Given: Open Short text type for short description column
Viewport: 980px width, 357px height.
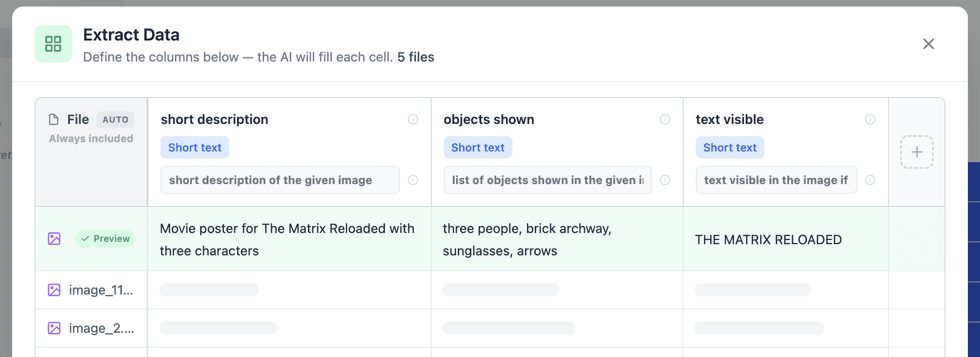Looking at the screenshot, I should [x=195, y=148].
